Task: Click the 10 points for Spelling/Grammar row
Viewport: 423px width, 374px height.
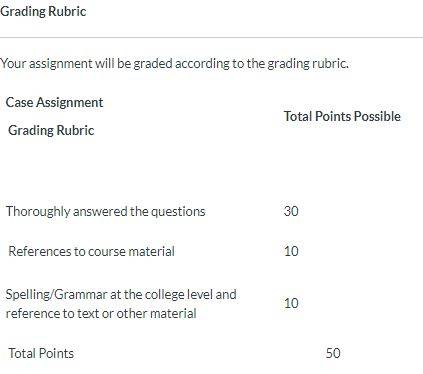Action: tap(291, 303)
